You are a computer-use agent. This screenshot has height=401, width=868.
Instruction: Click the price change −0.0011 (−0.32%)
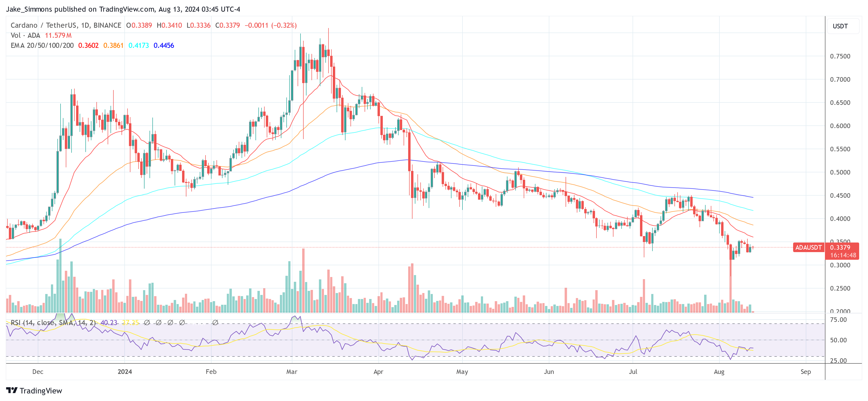(271, 25)
